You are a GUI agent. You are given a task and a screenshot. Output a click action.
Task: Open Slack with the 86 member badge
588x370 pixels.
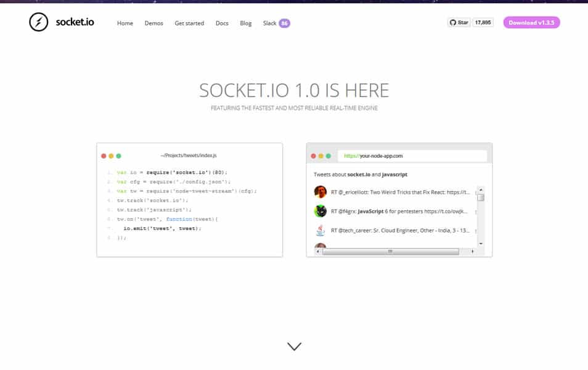pyautogui.click(x=274, y=23)
